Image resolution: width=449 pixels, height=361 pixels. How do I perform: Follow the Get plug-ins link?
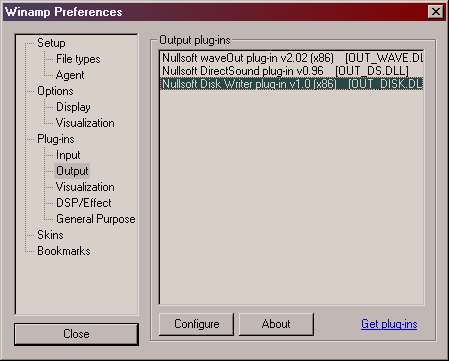pos(389,324)
